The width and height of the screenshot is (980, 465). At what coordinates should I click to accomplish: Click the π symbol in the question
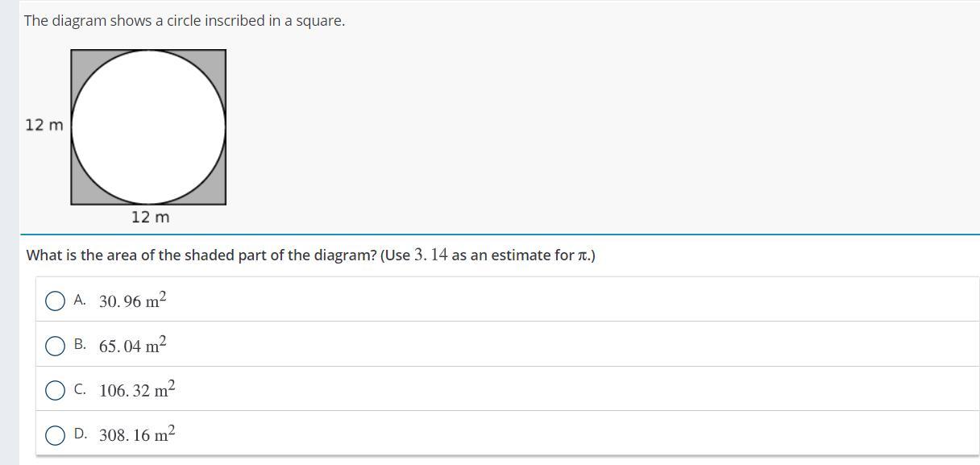pyautogui.click(x=583, y=256)
